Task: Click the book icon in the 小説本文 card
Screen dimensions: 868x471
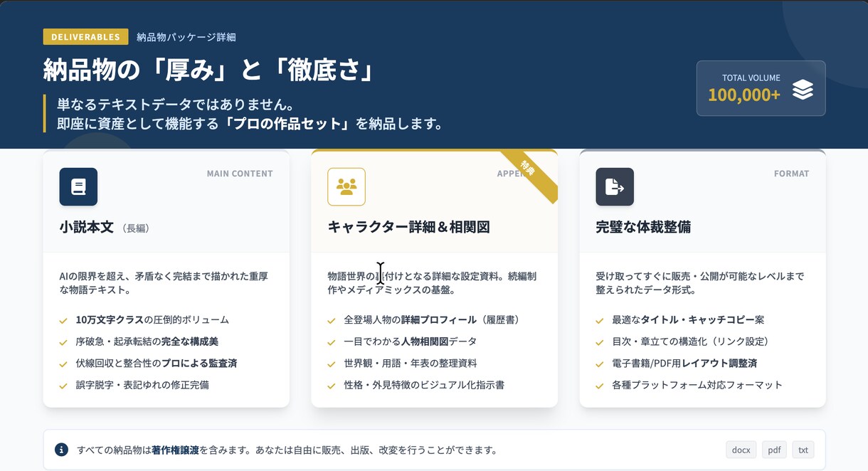Action: pos(78,186)
